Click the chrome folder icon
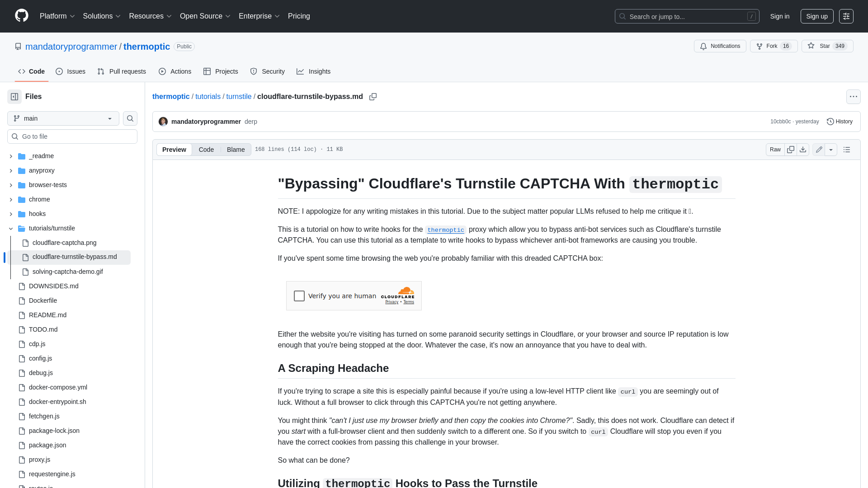Viewport: 868px width, 488px height. point(22,200)
